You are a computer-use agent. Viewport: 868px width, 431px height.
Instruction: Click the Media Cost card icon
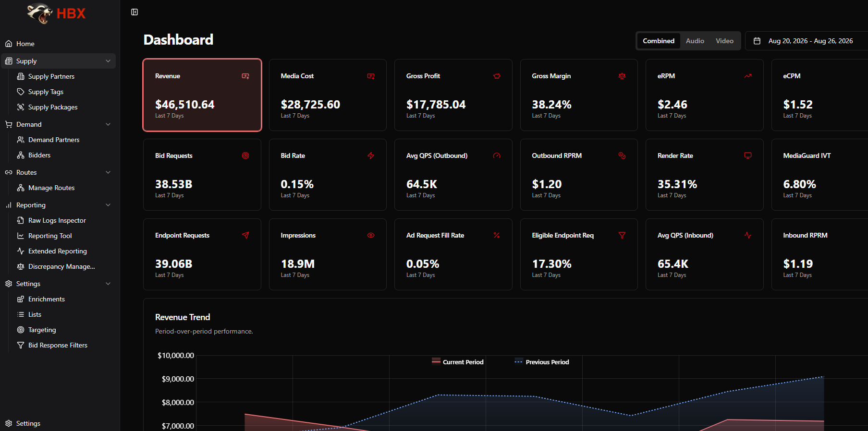pyautogui.click(x=371, y=76)
